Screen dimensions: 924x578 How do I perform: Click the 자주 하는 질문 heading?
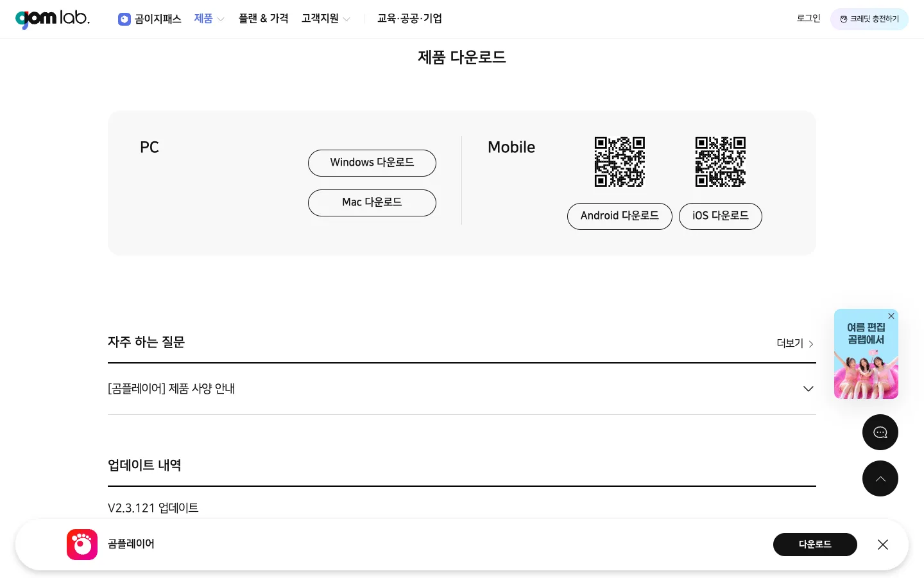pyautogui.click(x=146, y=342)
